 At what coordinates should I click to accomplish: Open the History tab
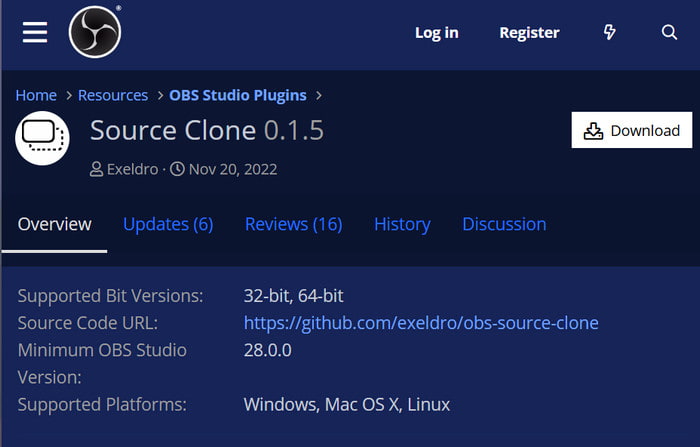(x=402, y=224)
